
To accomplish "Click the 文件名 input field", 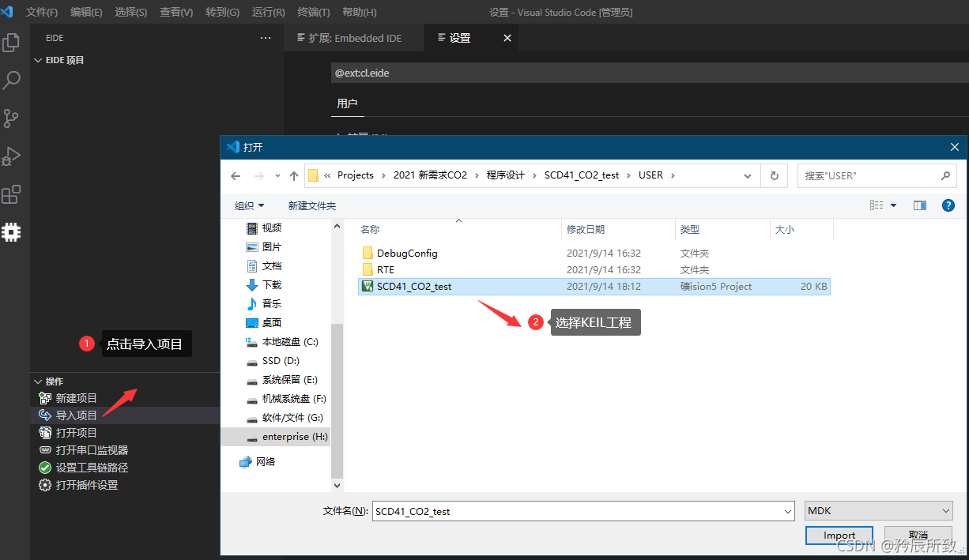I will 583,511.
